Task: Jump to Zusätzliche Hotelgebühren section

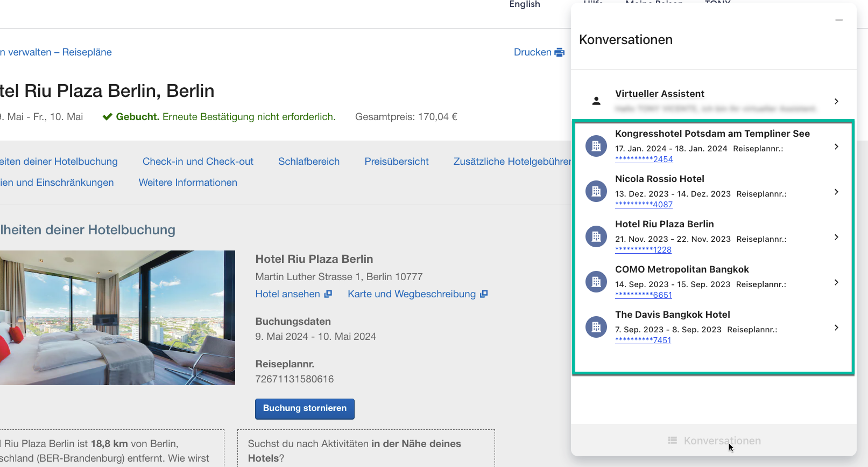Action: point(512,162)
